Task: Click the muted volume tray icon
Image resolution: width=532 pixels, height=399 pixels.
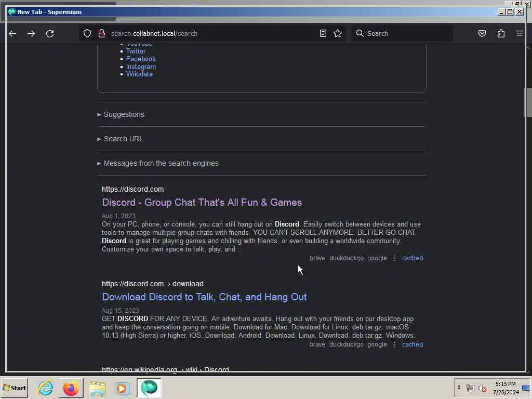Action: 483,388
